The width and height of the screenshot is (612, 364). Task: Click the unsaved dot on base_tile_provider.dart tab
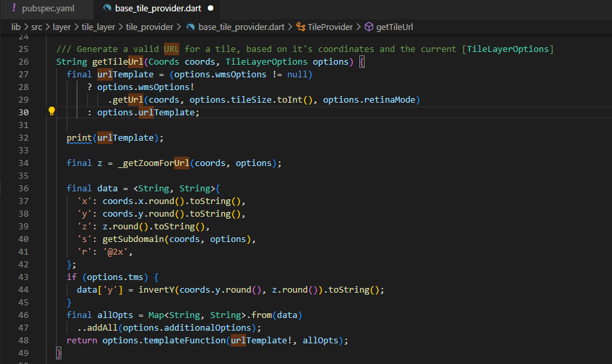pos(211,8)
